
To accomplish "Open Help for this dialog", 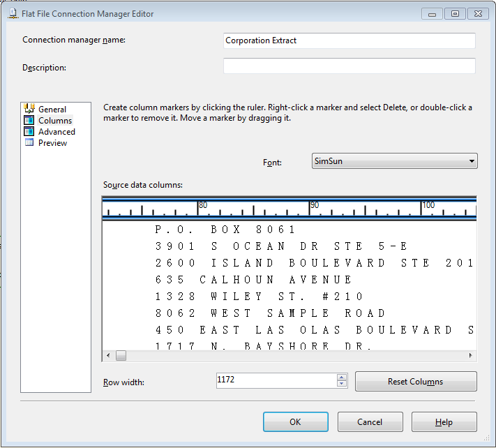I will pyautogui.click(x=444, y=421).
